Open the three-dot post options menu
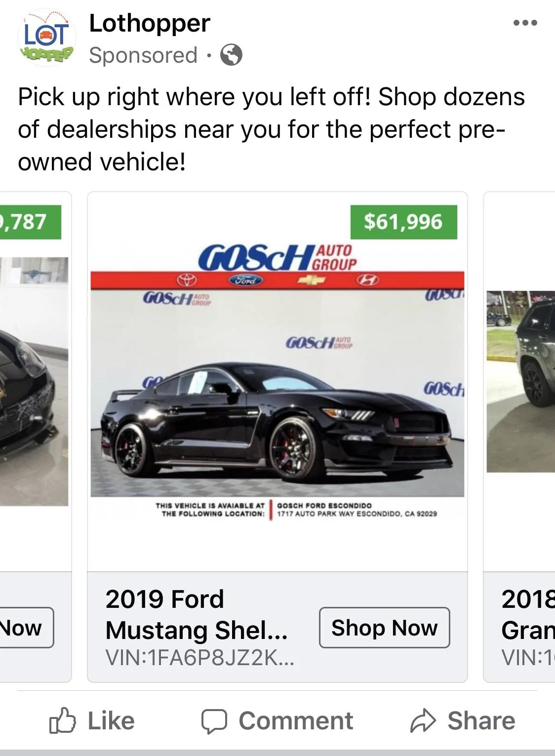Image resolution: width=555 pixels, height=756 pixels. point(525,23)
